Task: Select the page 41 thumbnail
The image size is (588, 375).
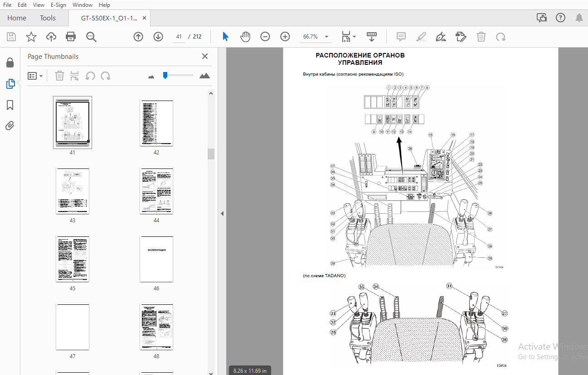Action: pos(73,123)
